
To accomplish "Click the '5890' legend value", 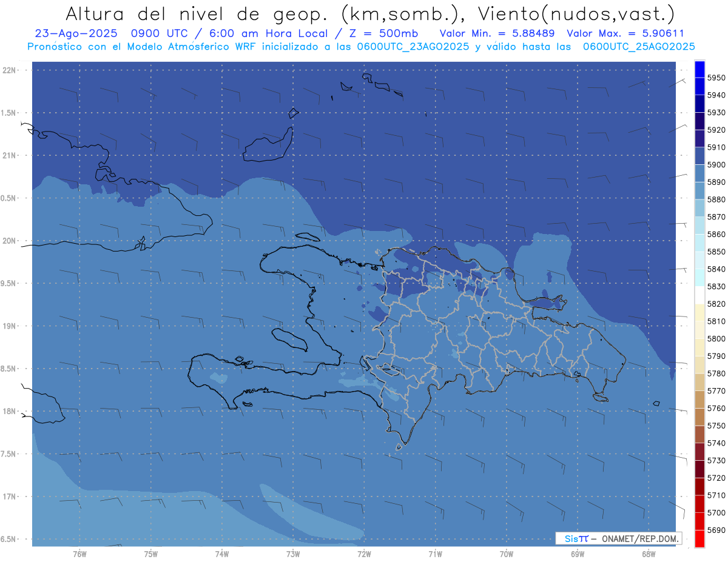I will point(716,182).
